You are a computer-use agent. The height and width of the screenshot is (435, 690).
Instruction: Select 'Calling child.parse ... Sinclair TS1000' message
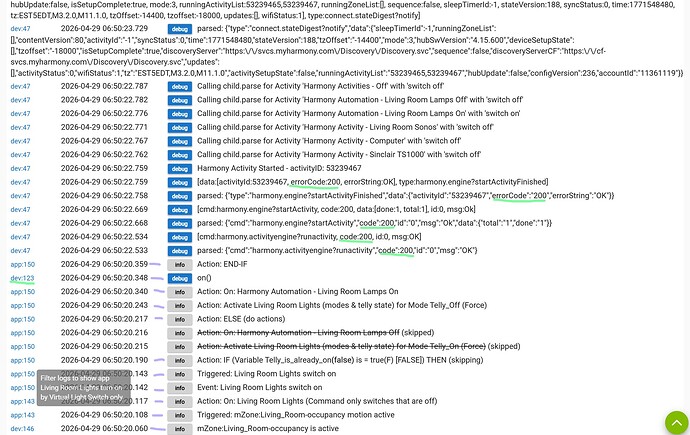(339, 154)
